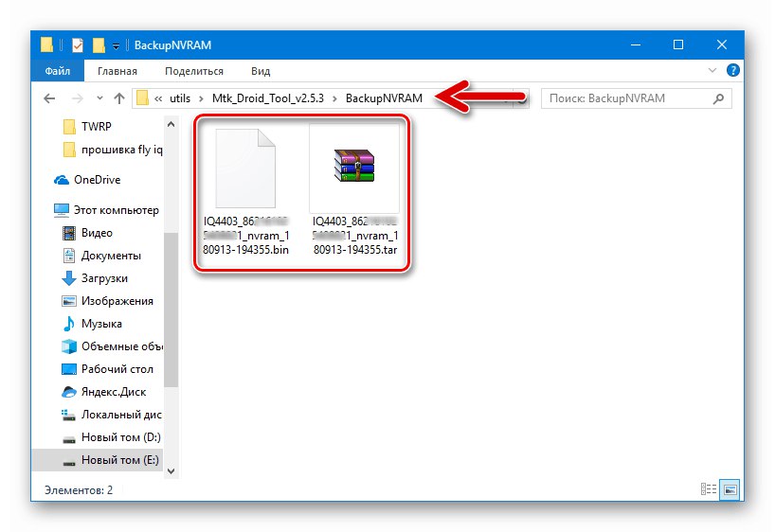The height and width of the screenshot is (532, 775).
Task: Select the nvram .bin file
Action: coord(245,190)
